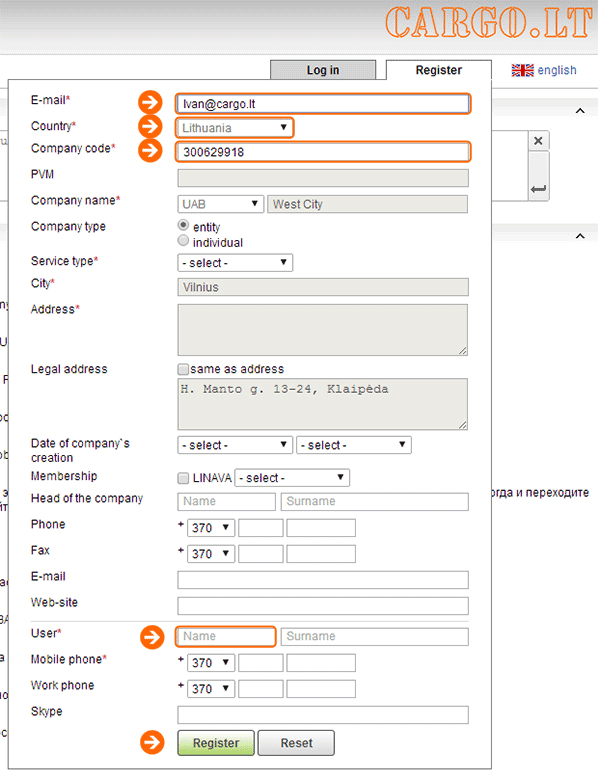Viewport: 600px width, 780px height.
Task: Click the X icon behind the form
Action: [538, 141]
